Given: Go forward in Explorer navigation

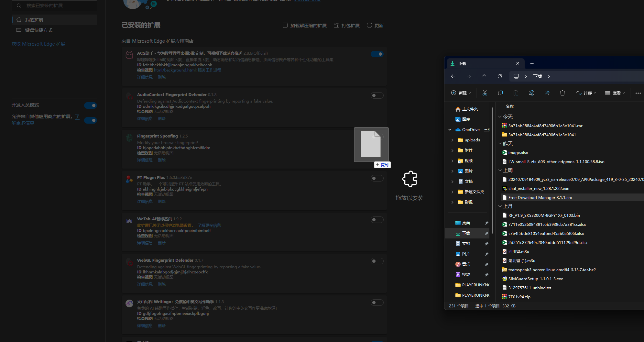Looking at the screenshot, I should coord(468,76).
